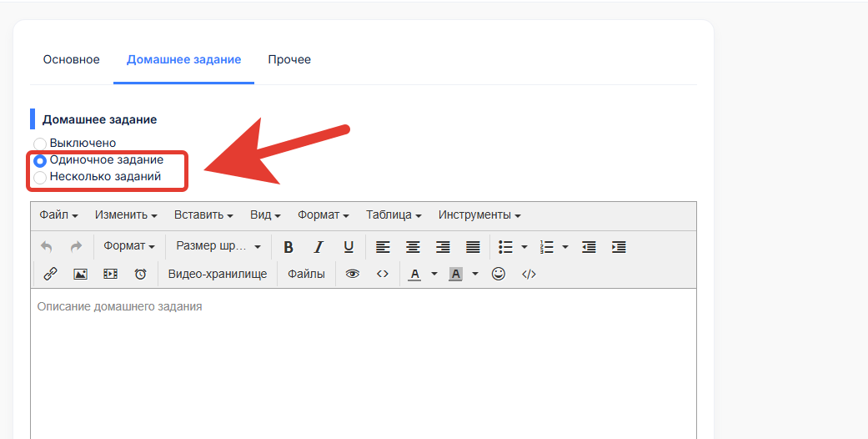This screenshot has width=868, height=439.
Task: Open the Размер шрифта size dropdown
Action: pos(218,246)
